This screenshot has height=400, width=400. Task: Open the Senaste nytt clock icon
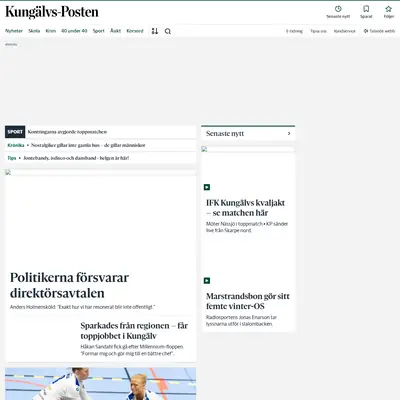(x=338, y=9)
